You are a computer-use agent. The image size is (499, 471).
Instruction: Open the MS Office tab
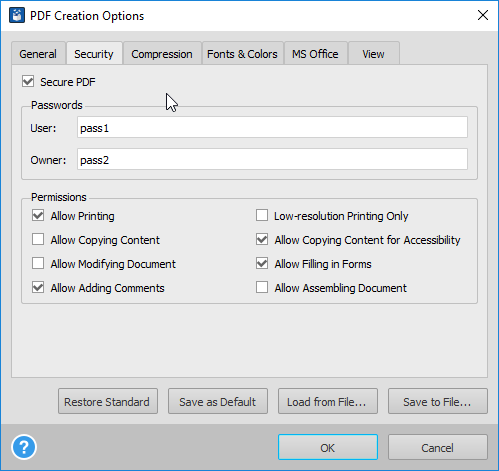(x=315, y=53)
